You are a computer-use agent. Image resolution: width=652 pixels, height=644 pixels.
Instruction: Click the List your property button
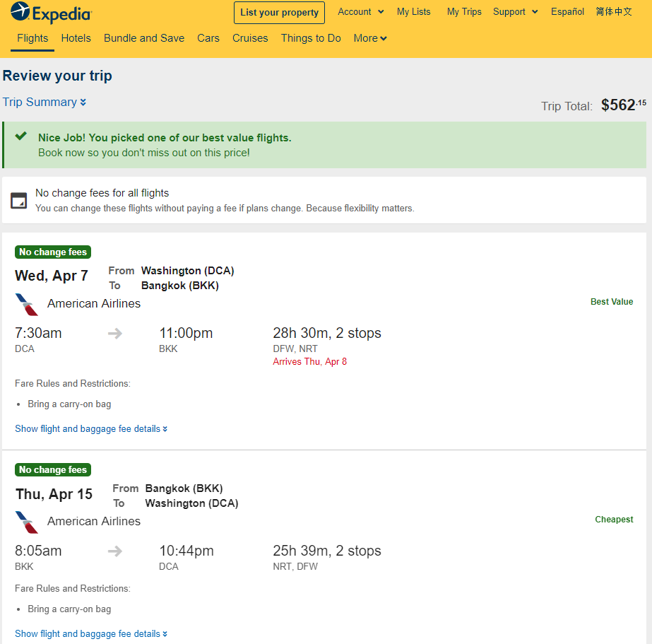pos(280,13)
